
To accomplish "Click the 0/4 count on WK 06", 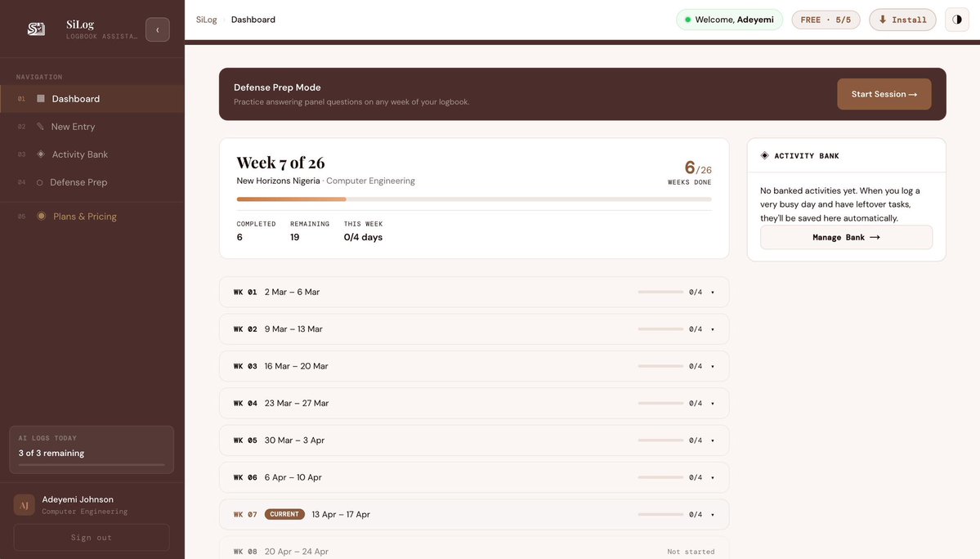I will (696, 478).
